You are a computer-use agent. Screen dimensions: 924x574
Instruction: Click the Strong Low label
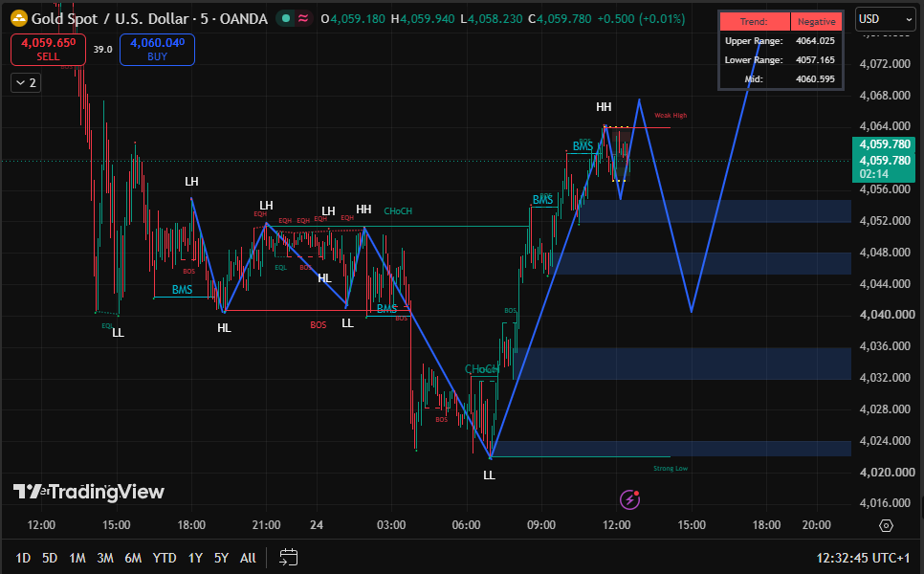coord(671,469)
